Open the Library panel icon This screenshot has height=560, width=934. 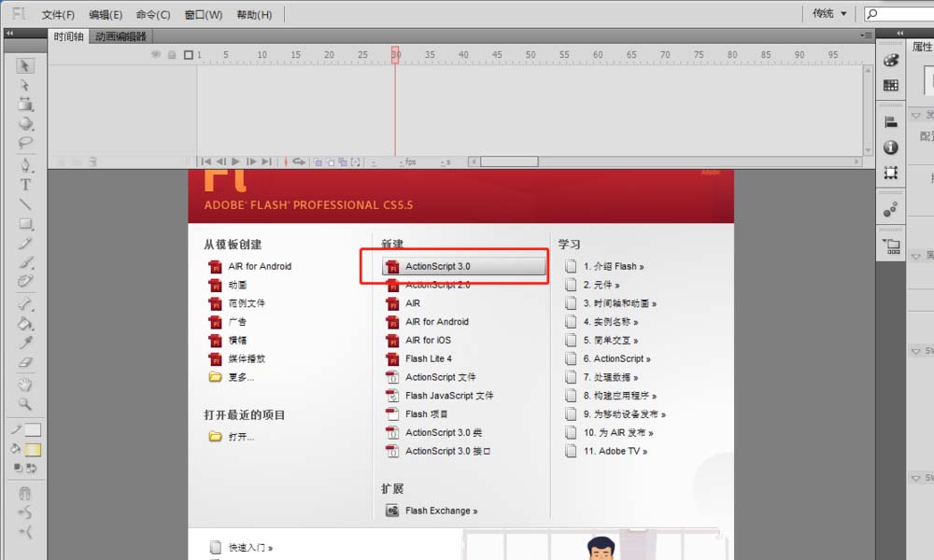[891, 245]
